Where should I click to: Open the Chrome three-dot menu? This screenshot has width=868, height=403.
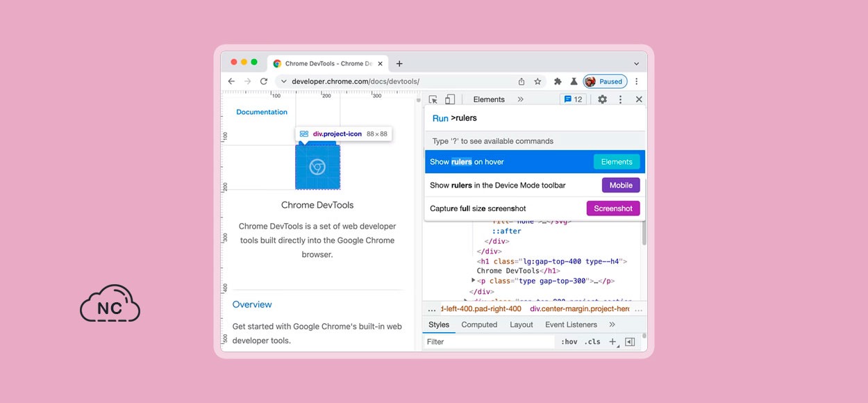pyautogui.click(x=637, y=81)
